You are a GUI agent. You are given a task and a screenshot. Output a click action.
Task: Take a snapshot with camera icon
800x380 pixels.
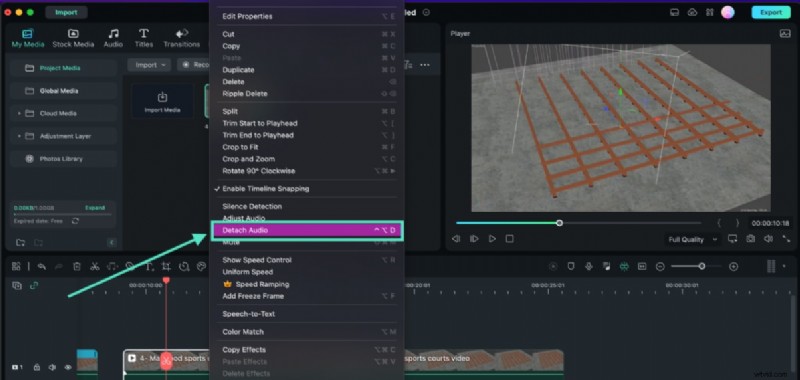click(x=751, y=239)
